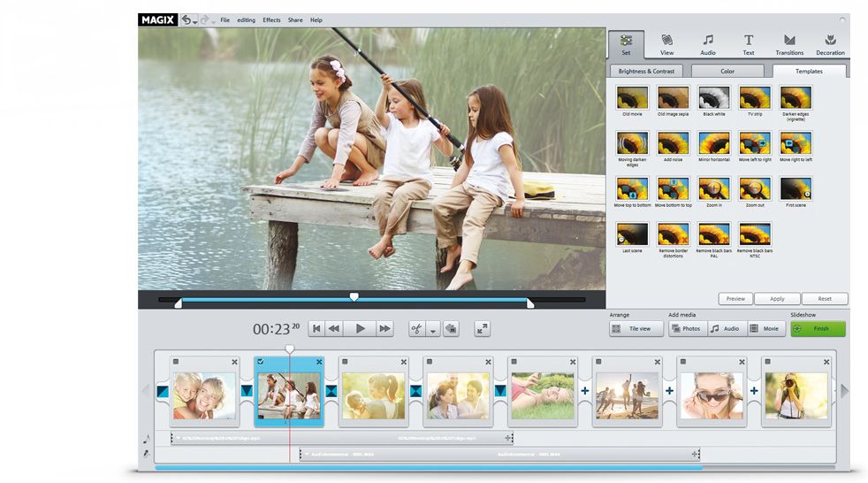868x483 pixels.
Task: Click transition icon before the grass photo
Action: click(x=500, y=391)
